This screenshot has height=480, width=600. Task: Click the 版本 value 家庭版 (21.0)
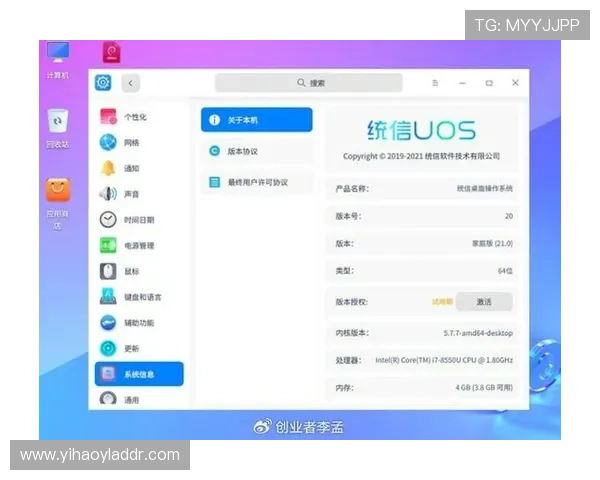[492, 243]
